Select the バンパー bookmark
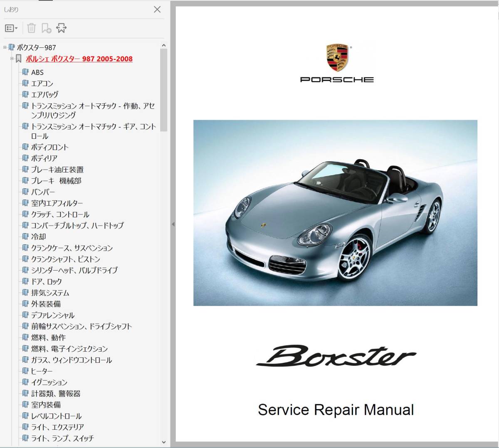This screenshot has height=448, width=499. click(43, 192)
